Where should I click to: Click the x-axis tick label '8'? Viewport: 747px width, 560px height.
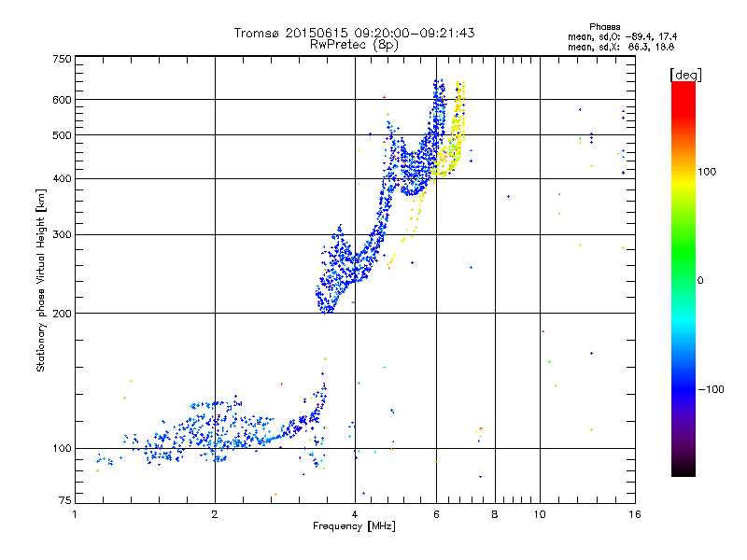click(495, 514)
